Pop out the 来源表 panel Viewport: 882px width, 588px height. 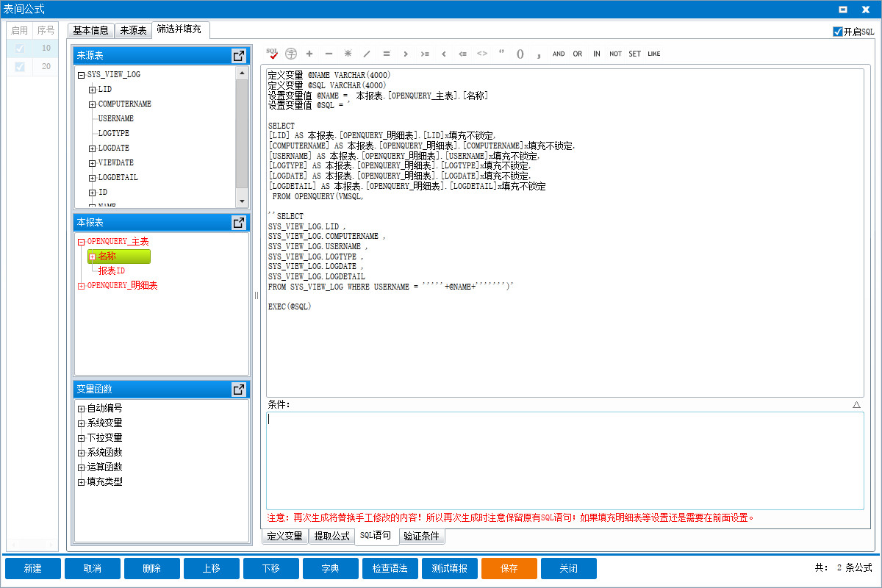click(x=238, y=56)
